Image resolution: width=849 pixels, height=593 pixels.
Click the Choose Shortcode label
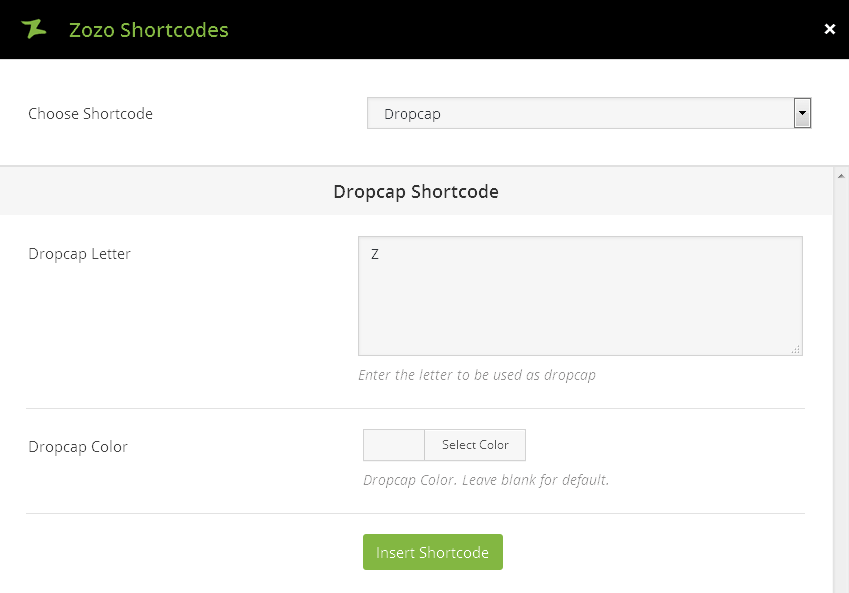coord(90,114)
